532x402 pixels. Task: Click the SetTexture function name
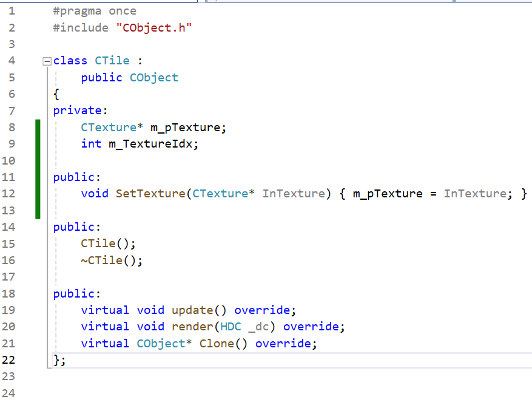150,194
